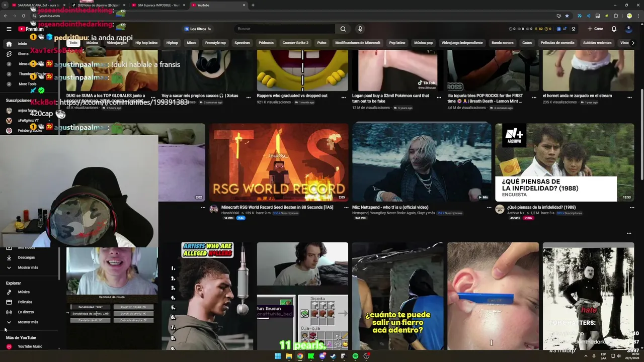Open options for Rappers who graduated video
This screenshot has height=362, width=644.
(344, 98)
